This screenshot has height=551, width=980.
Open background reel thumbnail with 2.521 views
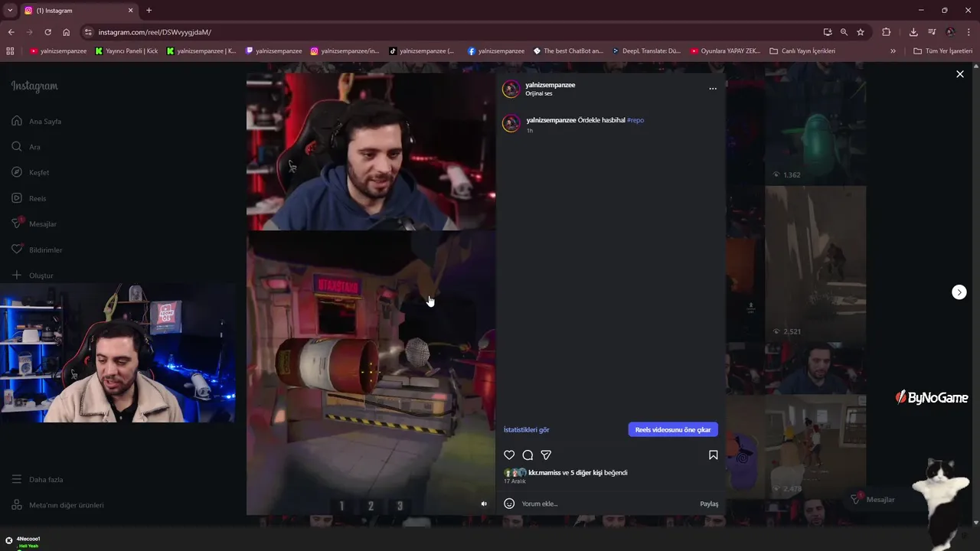tap(815, 263)
